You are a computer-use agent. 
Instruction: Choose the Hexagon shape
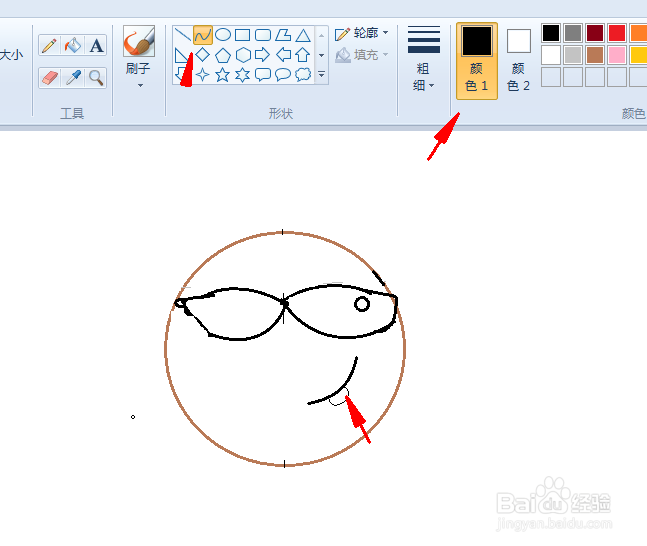[x=243, y=55]
